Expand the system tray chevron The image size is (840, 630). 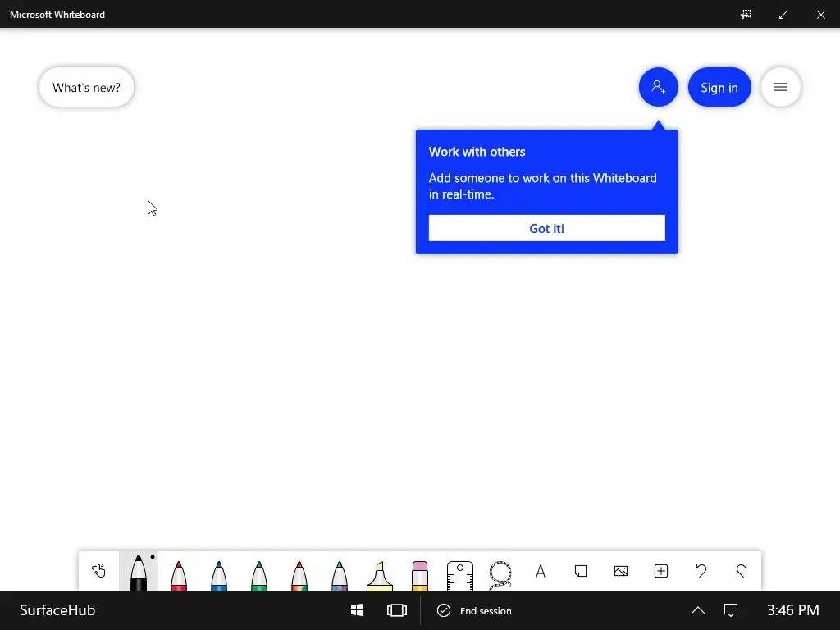(x=698, y=610)
